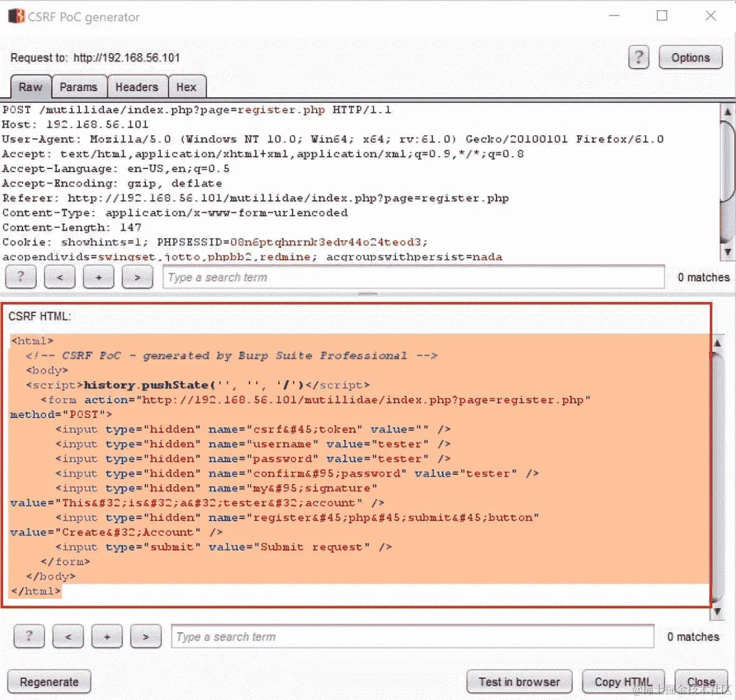Switch to the Params tab
Viewport: 736px width, 700px height.
79,87
